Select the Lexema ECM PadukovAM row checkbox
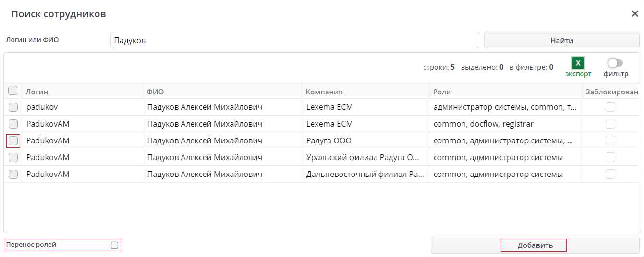 13,124
